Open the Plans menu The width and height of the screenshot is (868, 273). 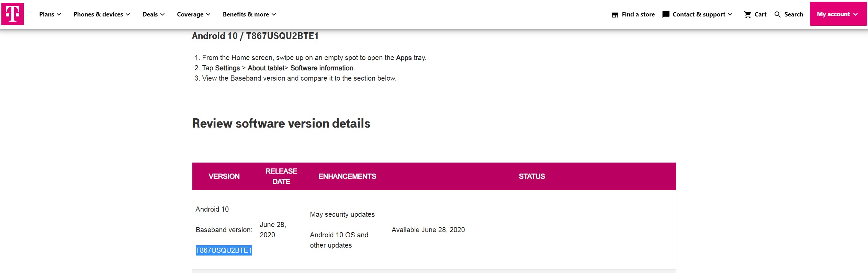click(47, 14)
